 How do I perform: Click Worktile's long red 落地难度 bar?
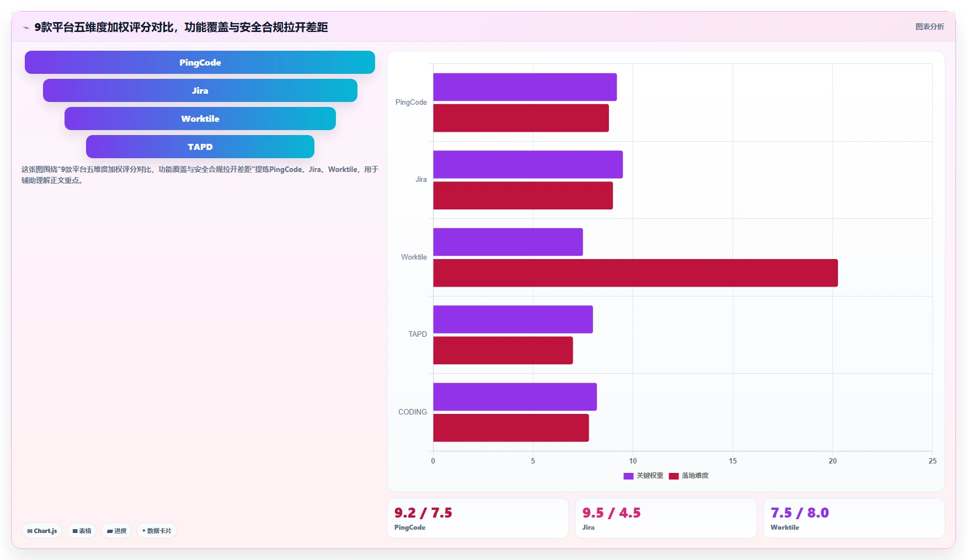tap(635, 273)
